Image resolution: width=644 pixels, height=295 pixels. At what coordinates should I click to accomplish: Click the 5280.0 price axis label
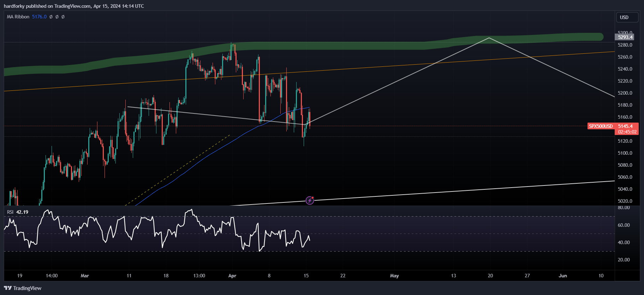[x=625, y=45]
